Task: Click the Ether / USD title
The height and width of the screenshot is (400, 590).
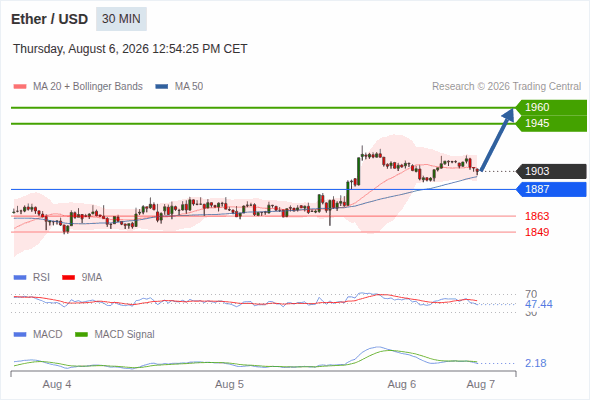Action: pyautogui.click(x=49, y=19)
